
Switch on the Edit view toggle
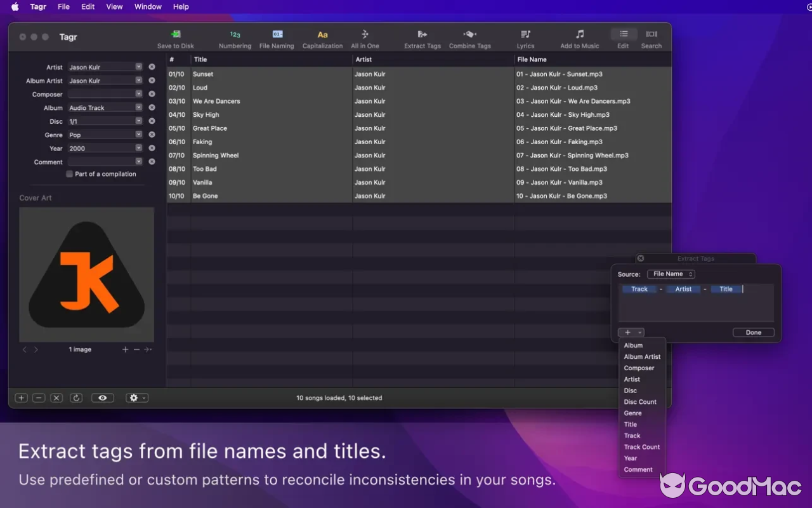click(624, 34)
